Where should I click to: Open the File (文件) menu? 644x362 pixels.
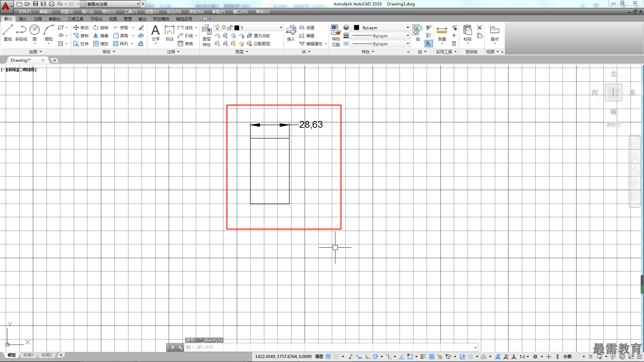click(24, 11)
